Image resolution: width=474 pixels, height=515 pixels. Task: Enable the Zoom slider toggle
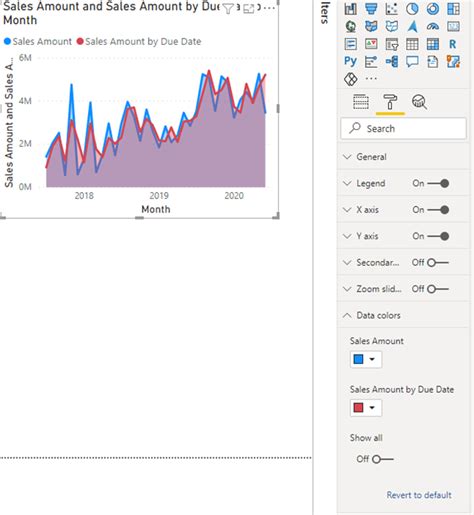coord(438,289)
